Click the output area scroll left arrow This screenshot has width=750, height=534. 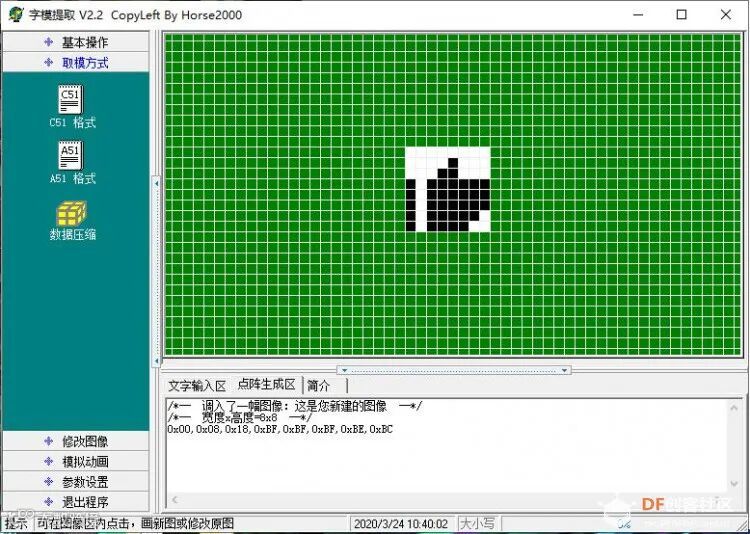tap(175, 500)
